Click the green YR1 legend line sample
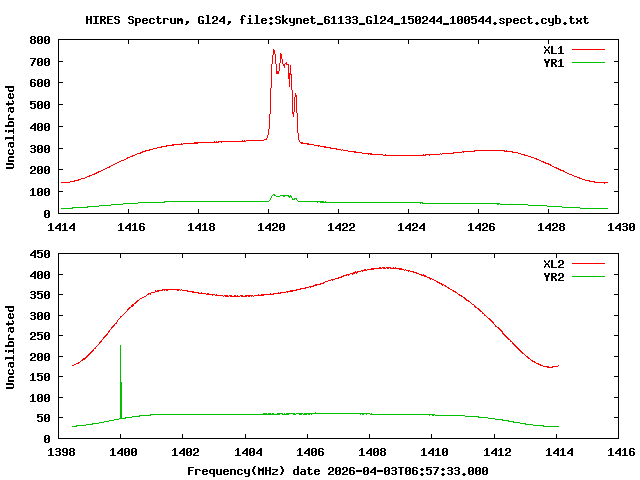640x480 pixels. 588,63
